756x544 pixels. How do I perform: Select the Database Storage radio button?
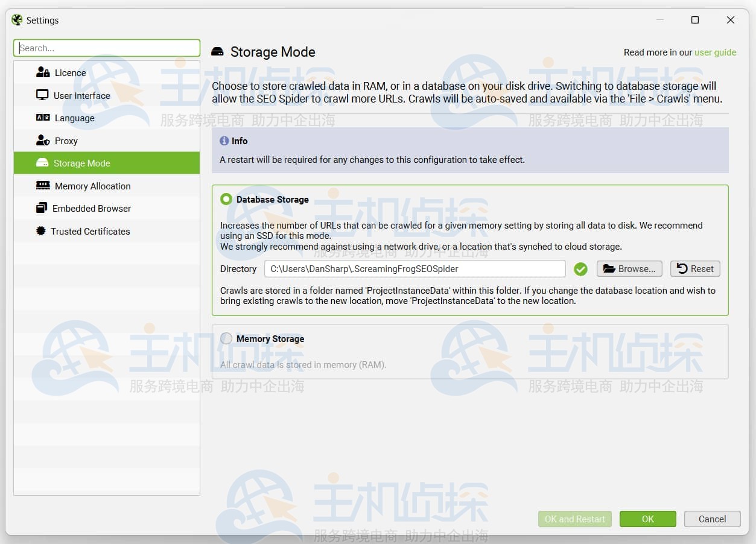(x=226, y=199)
